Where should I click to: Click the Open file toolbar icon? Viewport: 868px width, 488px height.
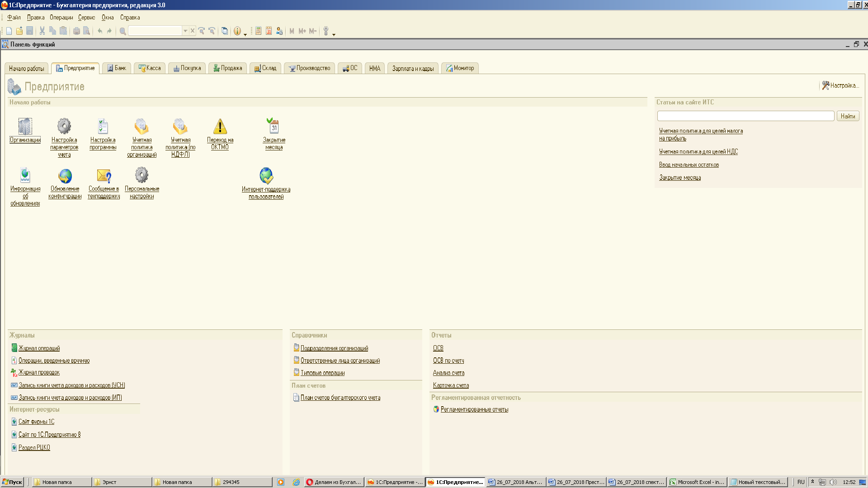(x=19, y=31)
